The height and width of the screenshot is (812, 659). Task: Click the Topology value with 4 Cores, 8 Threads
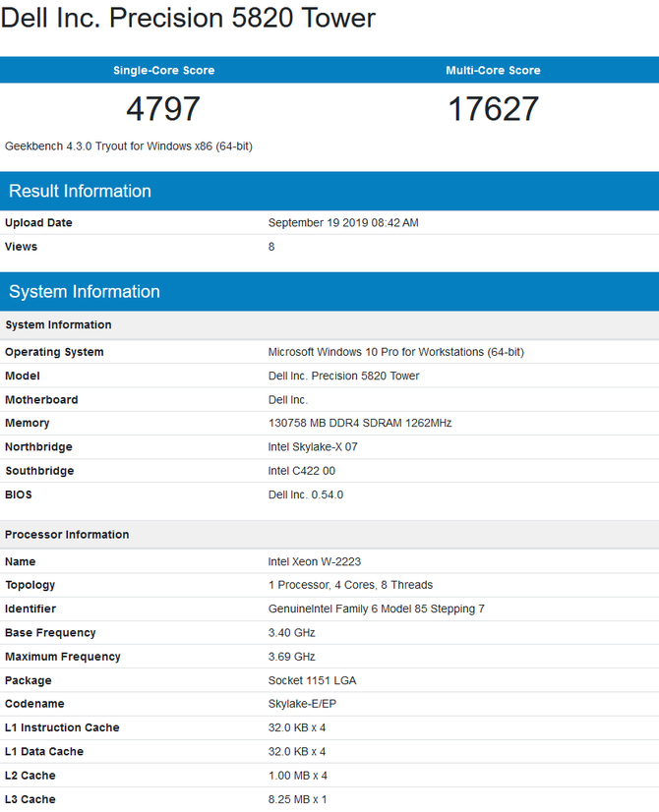coord(350,586)
